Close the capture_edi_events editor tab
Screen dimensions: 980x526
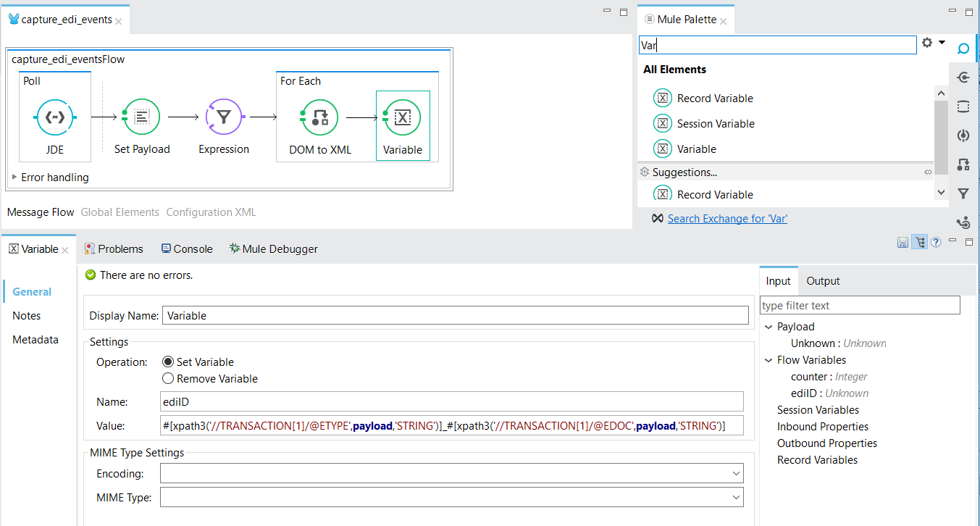click(119, 21)
